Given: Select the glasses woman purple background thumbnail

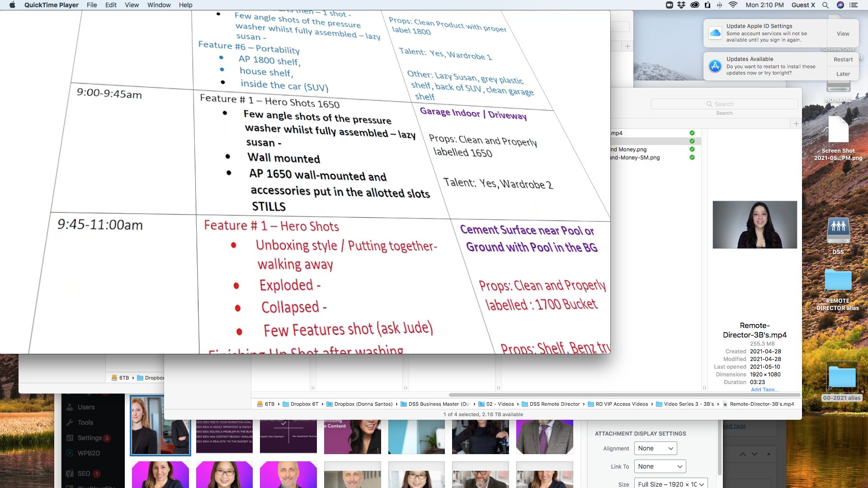Looking at the screenshot, I should [x=224, y=474].
